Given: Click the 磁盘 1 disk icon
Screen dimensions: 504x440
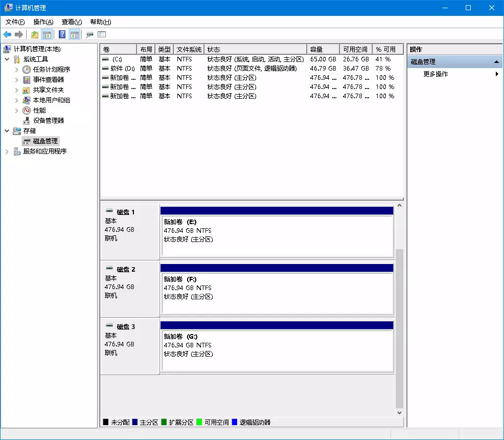Looking at the screenshot, I should tap(109, 211).
